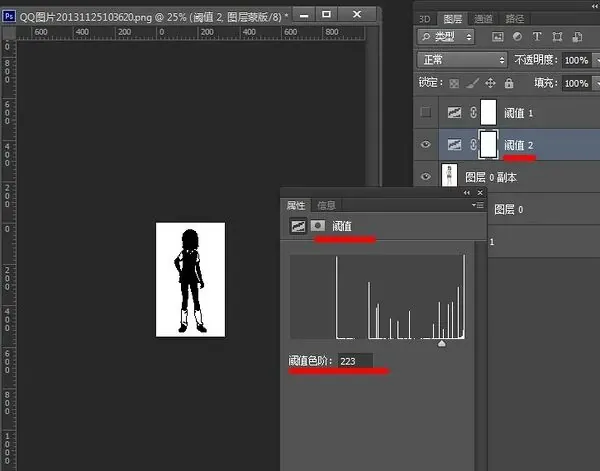This screenshot has width=600, height=471.
Task: Select the type layer filter T icon
Action: pos(537,36)
